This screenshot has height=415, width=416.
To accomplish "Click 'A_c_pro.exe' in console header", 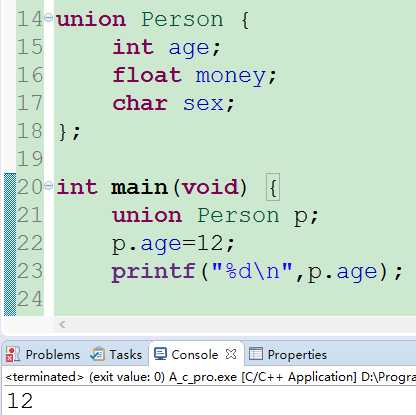I will 203,377.
